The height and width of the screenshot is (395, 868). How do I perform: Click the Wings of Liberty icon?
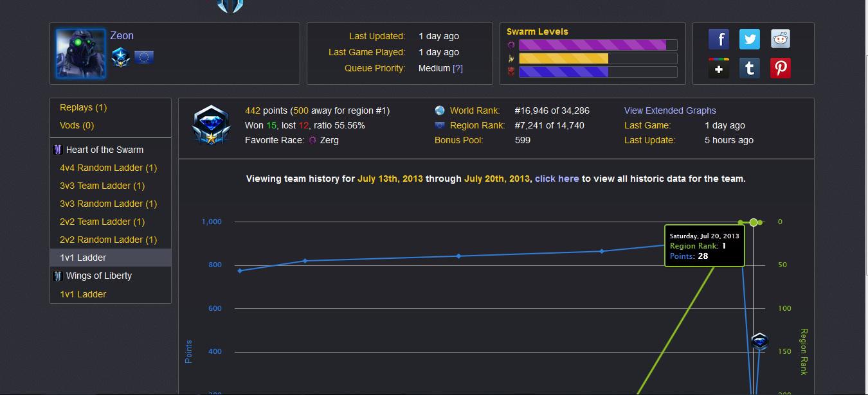[x=57, y=276]
